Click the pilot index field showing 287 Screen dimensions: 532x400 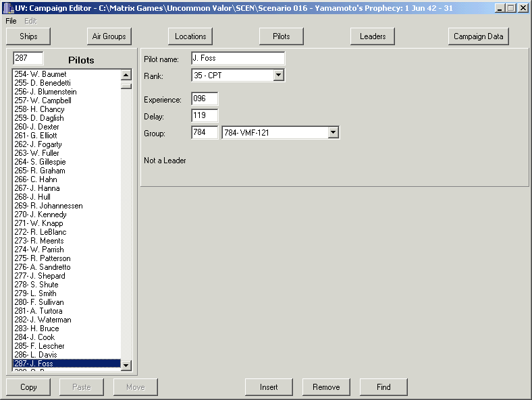click(28, 58)
